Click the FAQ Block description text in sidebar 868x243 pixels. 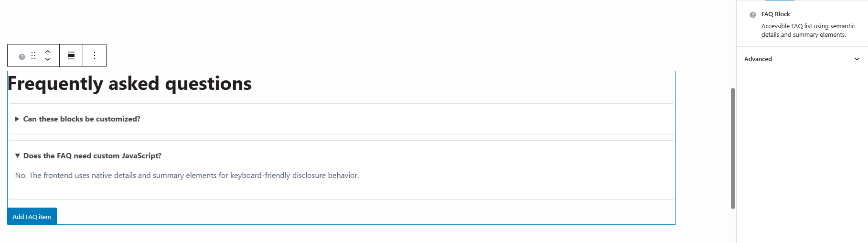click(x=808, y=31)
